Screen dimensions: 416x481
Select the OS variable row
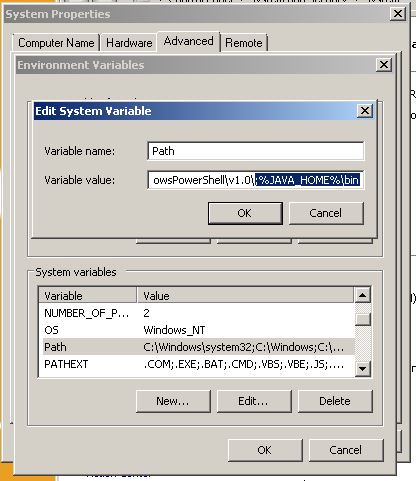197,330
